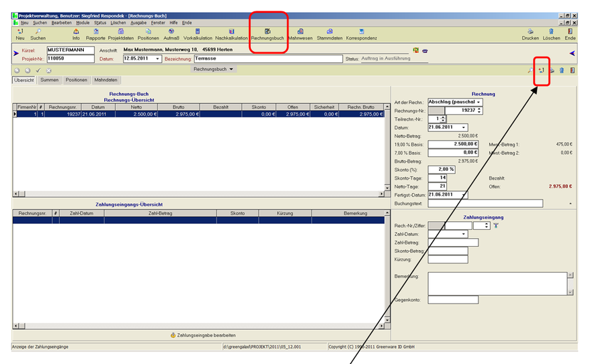Viewport: 604px width, 364px height.
Task: Open the Module menu
Action: pyautogui.click(x=83, y=22)
